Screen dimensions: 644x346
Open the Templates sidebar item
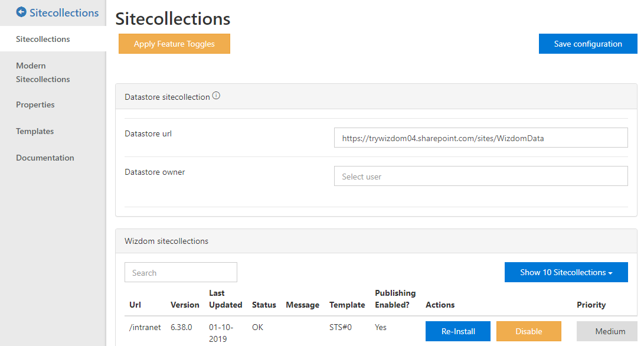point(35,131)
